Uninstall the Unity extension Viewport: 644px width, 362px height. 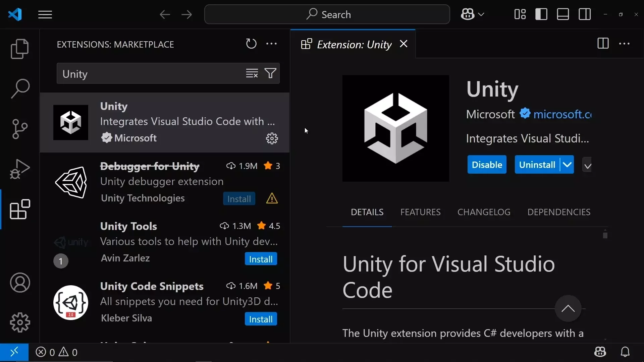[x=537, y=165]
